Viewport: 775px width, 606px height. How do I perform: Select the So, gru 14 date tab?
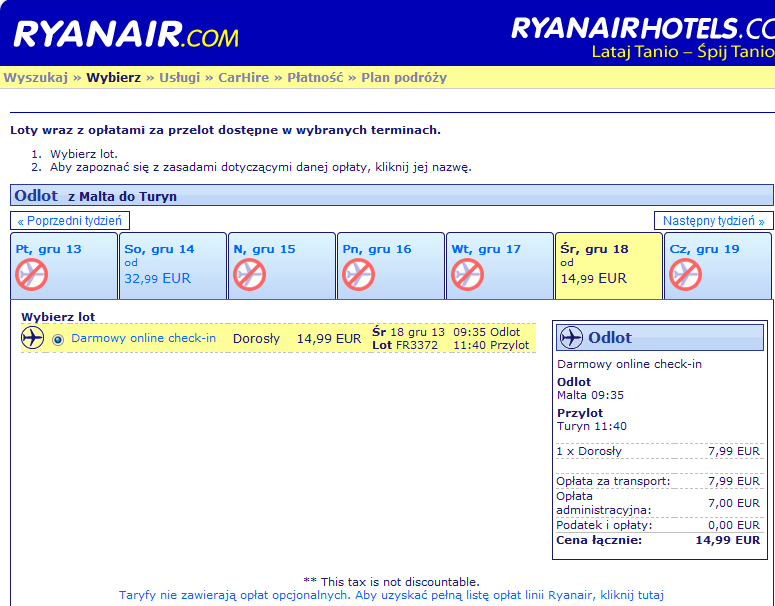point(173,266)
